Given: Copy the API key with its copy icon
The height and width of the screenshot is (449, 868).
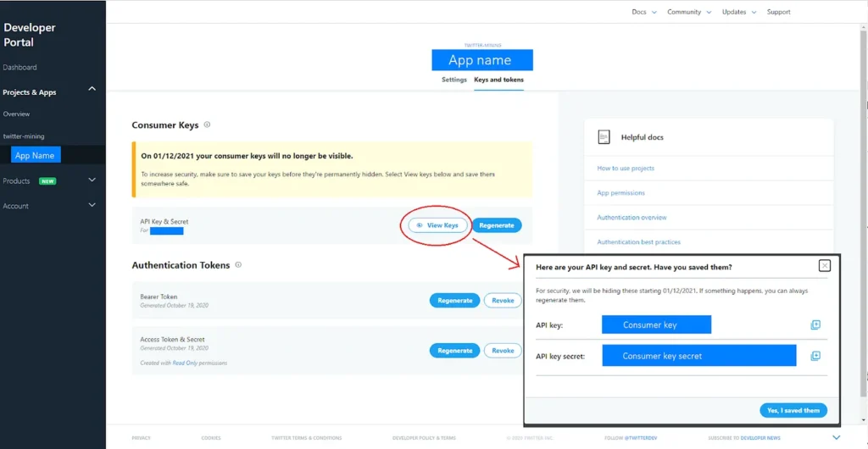Looking at the screenshot, I should [x=815, y=325].
